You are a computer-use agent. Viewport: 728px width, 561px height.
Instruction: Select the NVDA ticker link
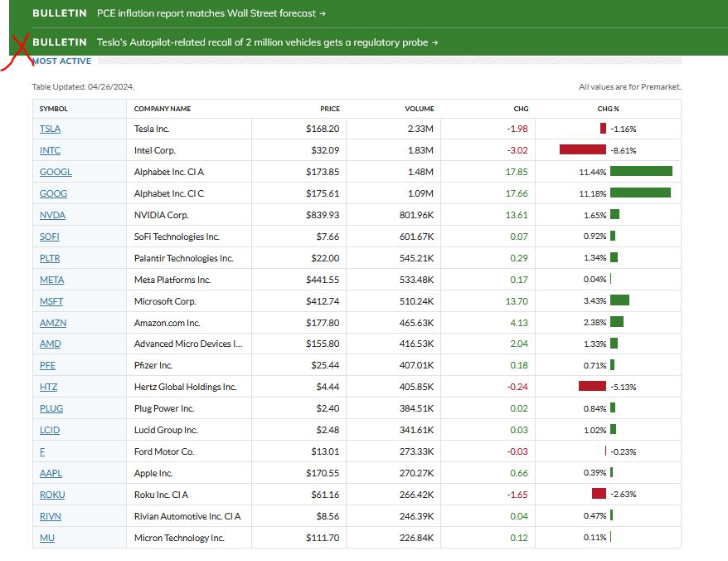[x=52, y=215]
